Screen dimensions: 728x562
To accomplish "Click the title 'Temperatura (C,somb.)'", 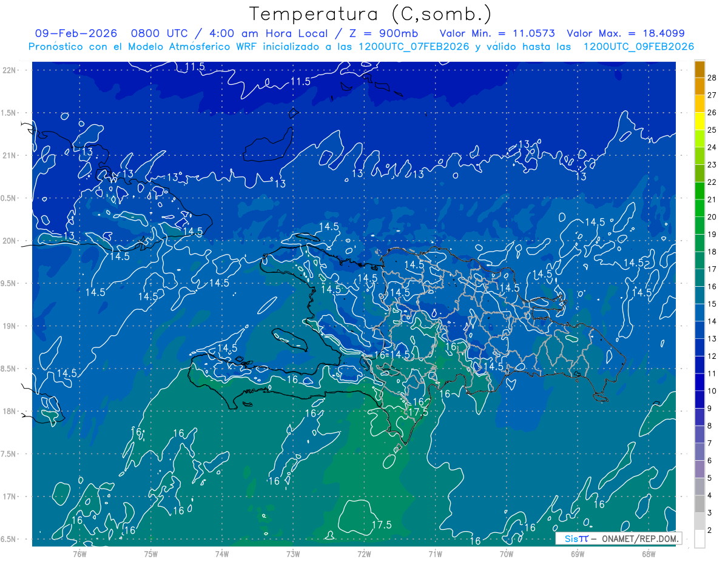I will click(x=371, y=14).
